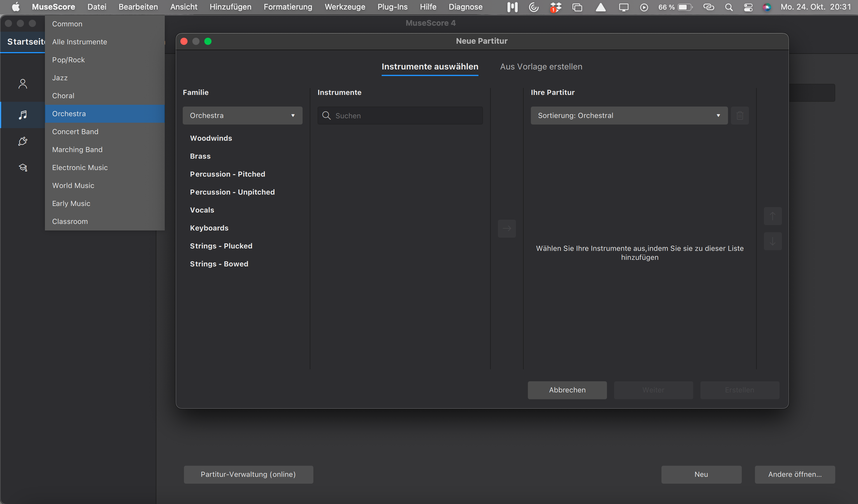Open the Hinzufügen menu
858x504 pixels.
[230, 7]
